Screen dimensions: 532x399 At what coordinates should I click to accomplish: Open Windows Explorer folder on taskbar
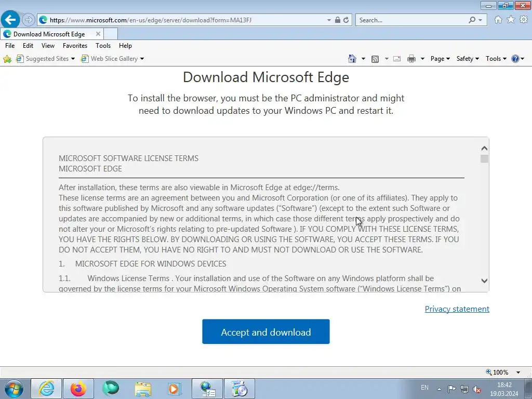tap(143, 389)
